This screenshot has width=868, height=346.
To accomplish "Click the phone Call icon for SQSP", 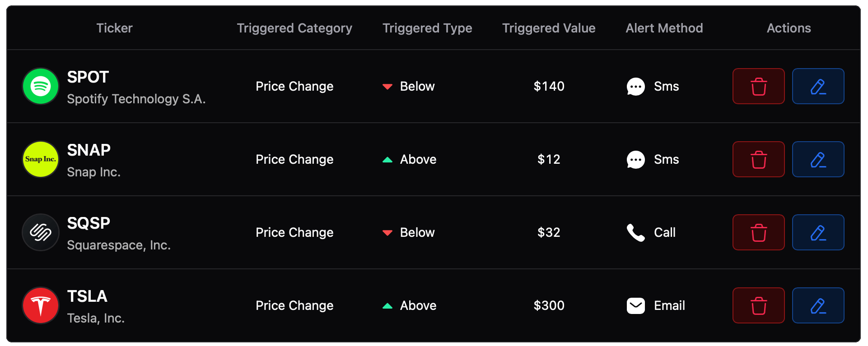I will pos(635,232).
